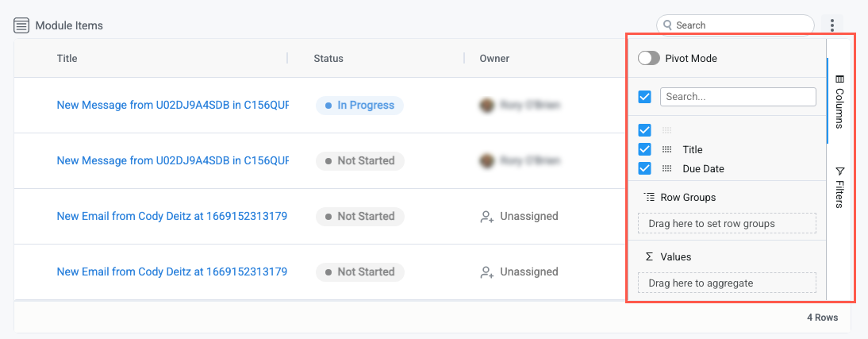Click the sigma Values icon
This screenshot has width=868, height=339.
649,256
